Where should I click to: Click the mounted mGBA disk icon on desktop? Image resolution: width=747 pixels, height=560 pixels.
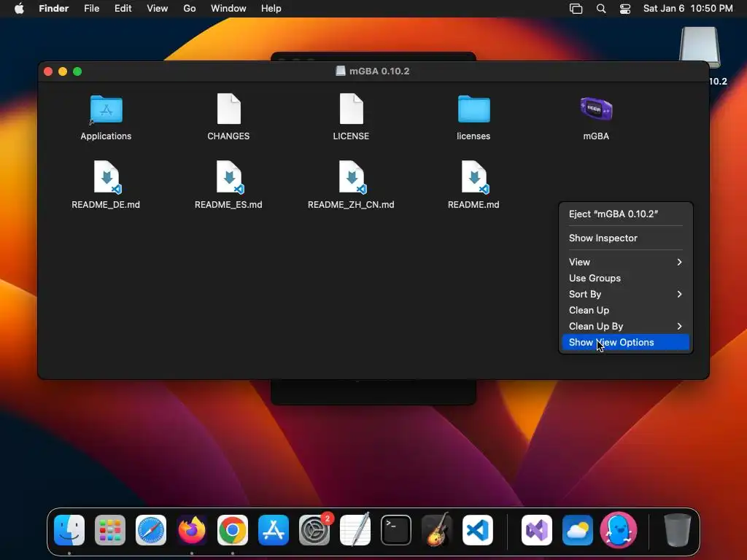pyautogui.click(x=700, y=47)
